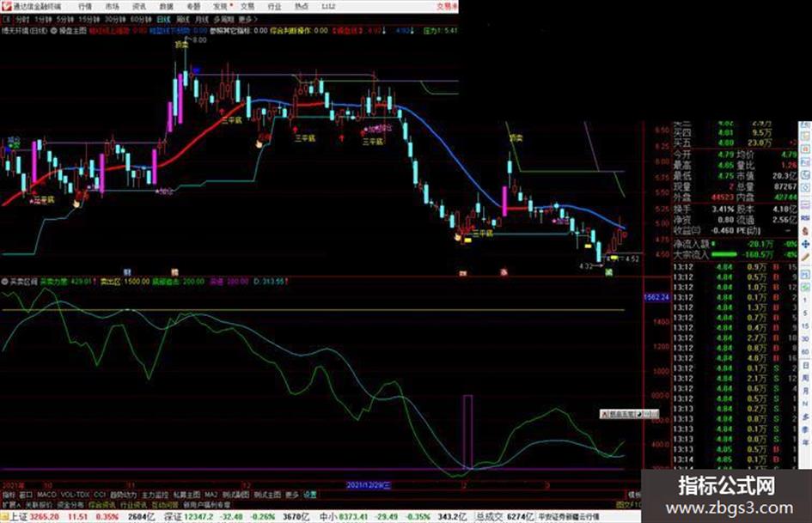Image resolution: width=812 pixels, height=523 pixels.
Task: Open the 数据 menu
Action: (166, 7)
